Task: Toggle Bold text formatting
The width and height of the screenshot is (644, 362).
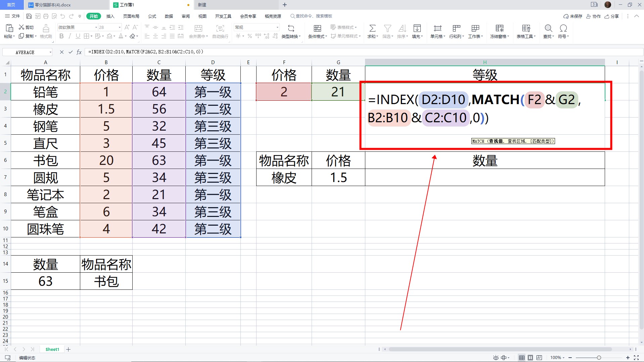Action: pyautogui.click(x=61, y=36)
